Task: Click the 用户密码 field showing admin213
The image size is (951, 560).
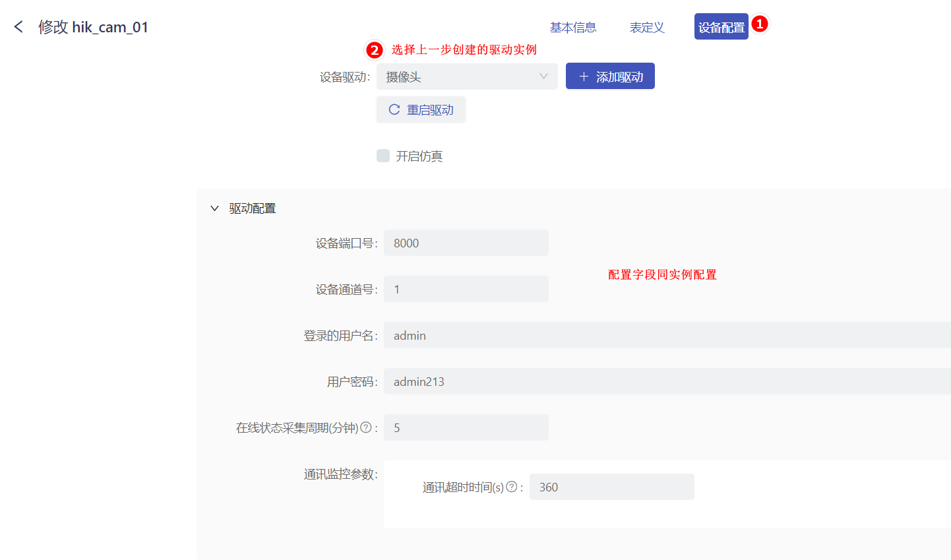Action: (x=667, y=381)
